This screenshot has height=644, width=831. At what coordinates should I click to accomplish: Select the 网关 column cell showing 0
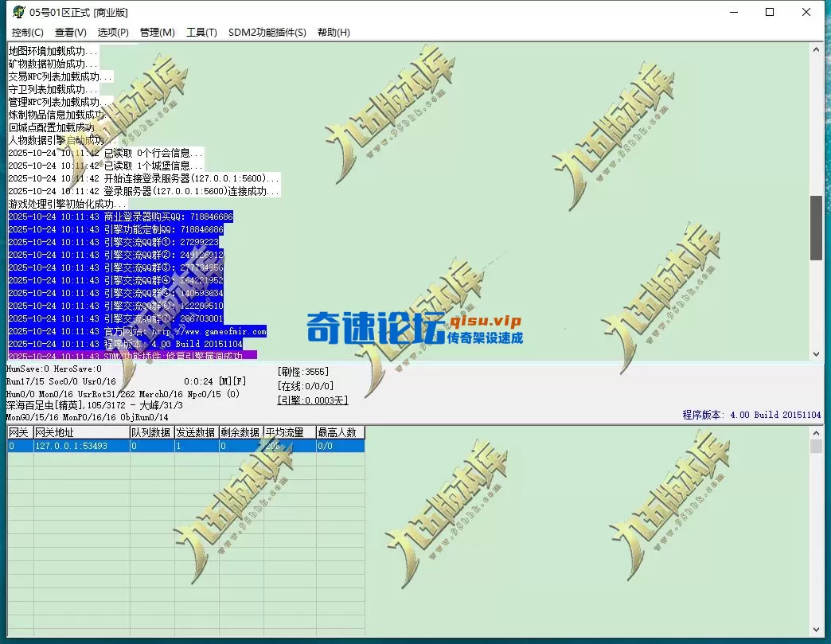point(20,446)
